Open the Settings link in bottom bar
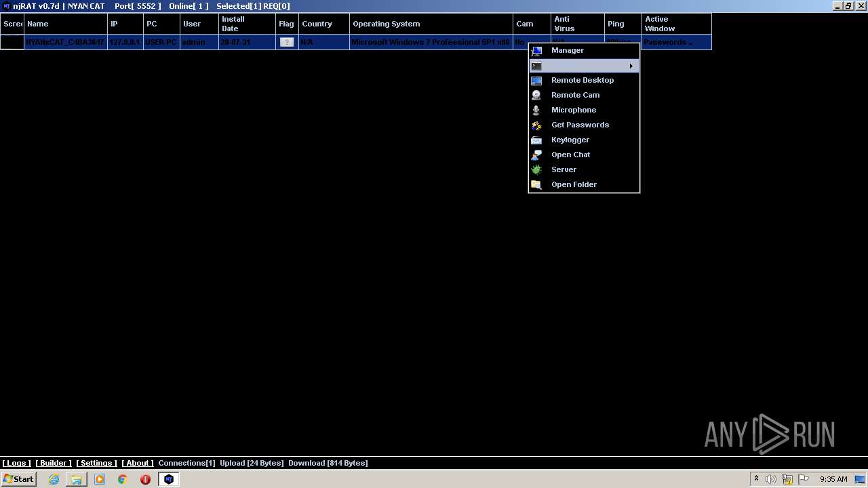868x488 pixels. tap(96, 463)
